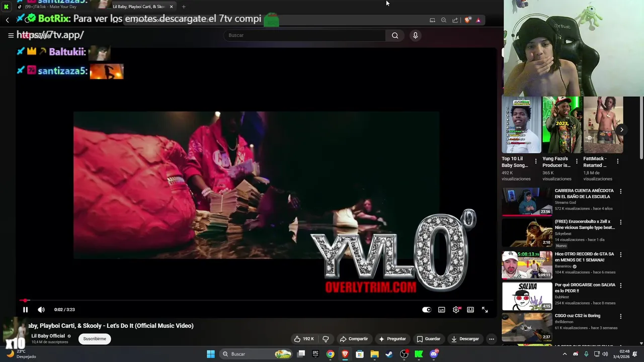644x362 pixels.
Task: Click the YouTube search field Buscar
Action: pyautogui.click(x=305, y=35)
